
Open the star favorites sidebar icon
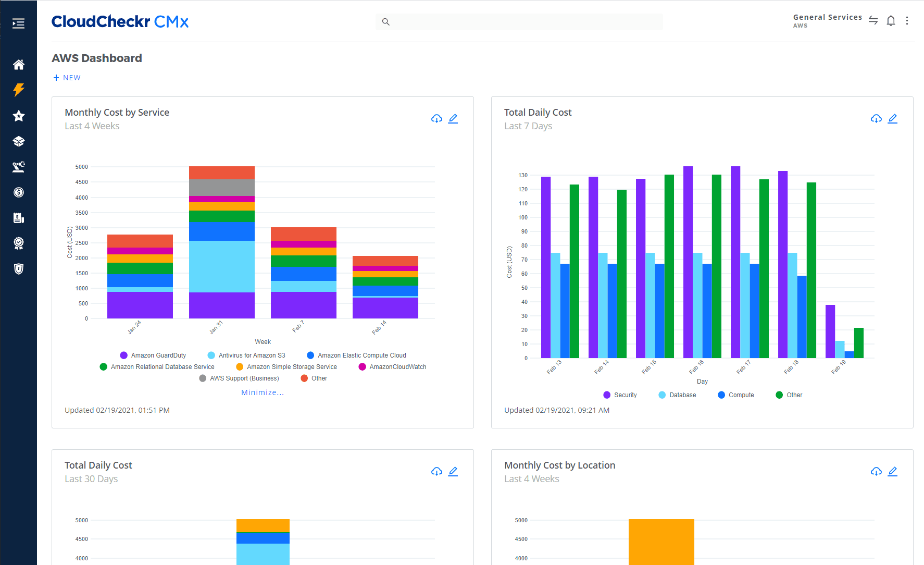point(19,116)
